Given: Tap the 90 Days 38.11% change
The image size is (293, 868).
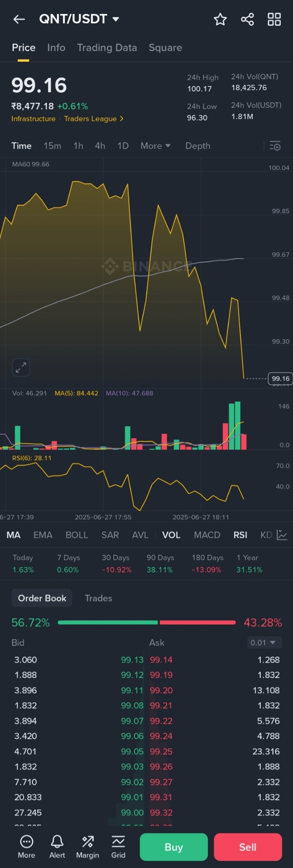Looking at the screenshot, I should point(160,564).
